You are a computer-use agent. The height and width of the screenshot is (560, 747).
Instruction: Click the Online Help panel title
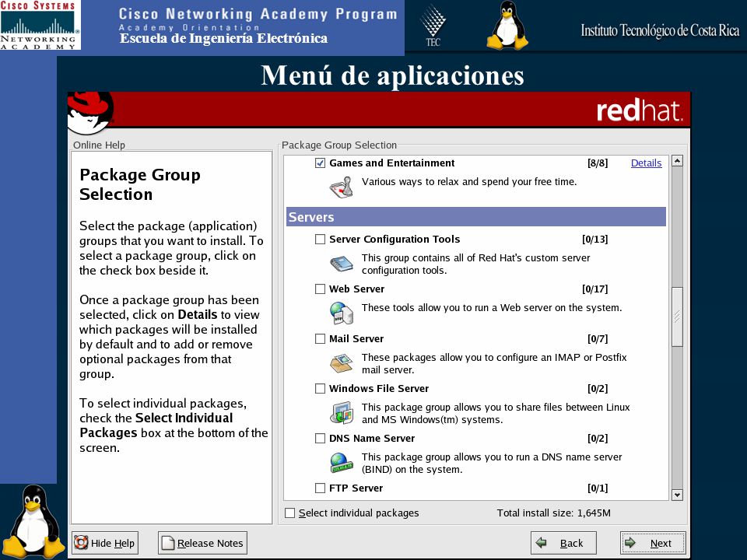click(x=99, y=145)
